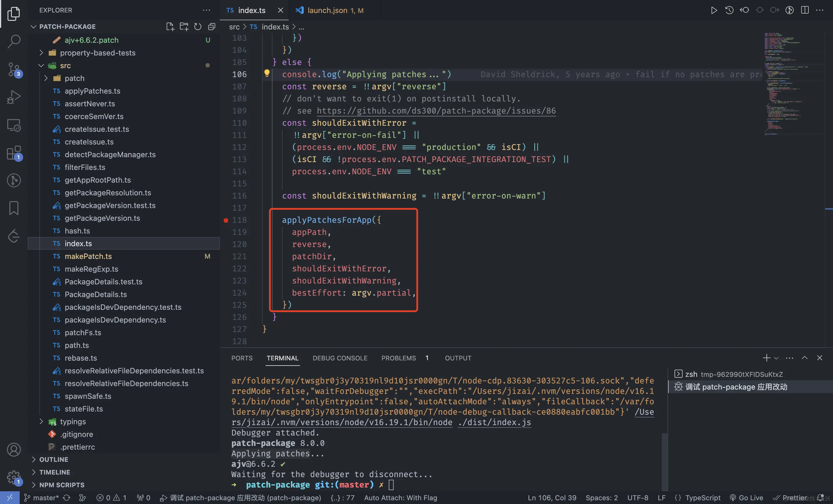833x504 pixels.
Task: Click the UTF-8 encoding selector
Action: pos(637,498)
